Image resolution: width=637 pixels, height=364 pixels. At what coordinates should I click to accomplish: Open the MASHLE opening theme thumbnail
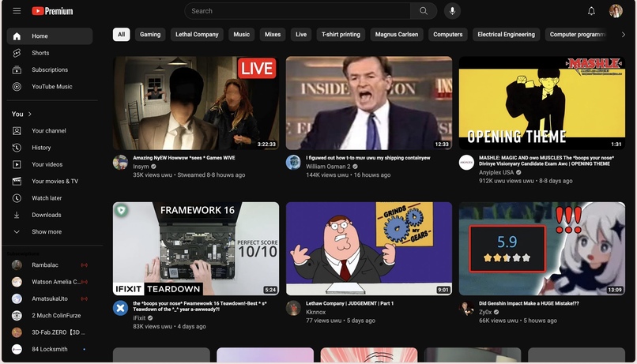542,103
